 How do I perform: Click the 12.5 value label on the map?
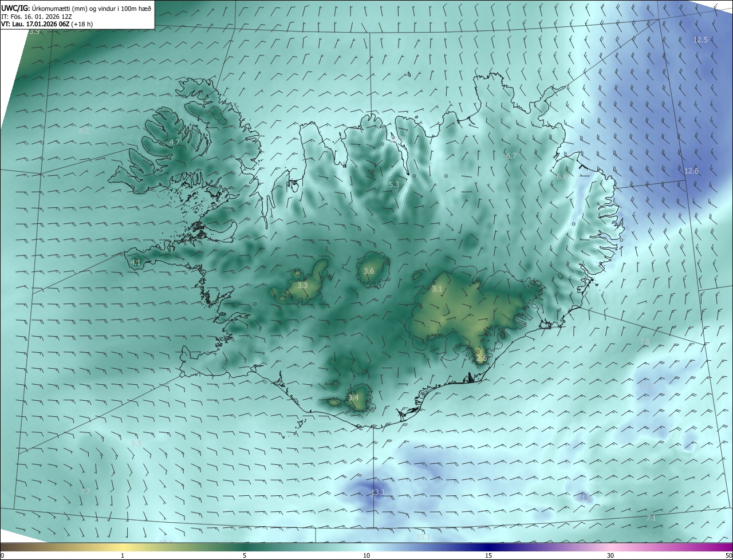tap(700, 40)
